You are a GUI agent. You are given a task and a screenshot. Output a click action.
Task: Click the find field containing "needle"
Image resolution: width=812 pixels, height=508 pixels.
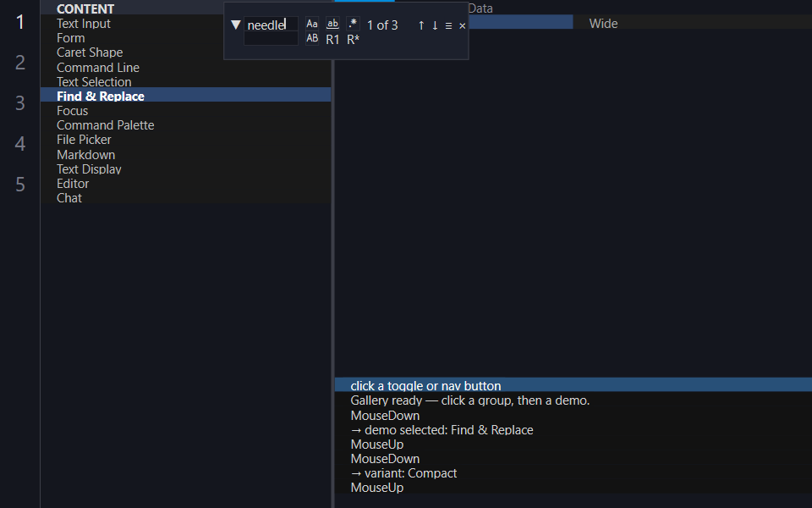(x=271, y=25)
